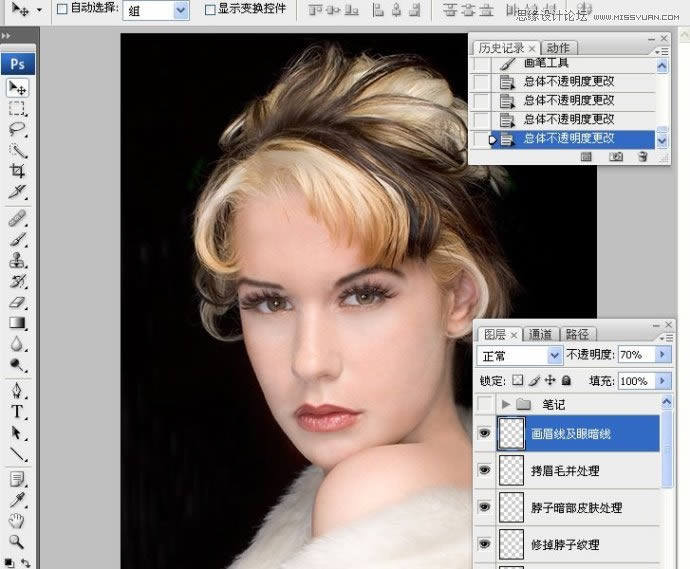Select the Lasso tool

(x=18, y=129)
